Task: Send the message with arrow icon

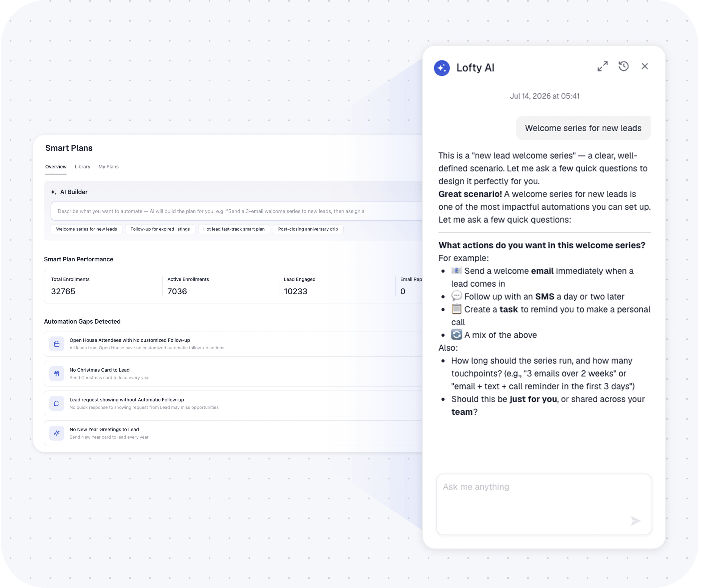Action: (636, 521)
